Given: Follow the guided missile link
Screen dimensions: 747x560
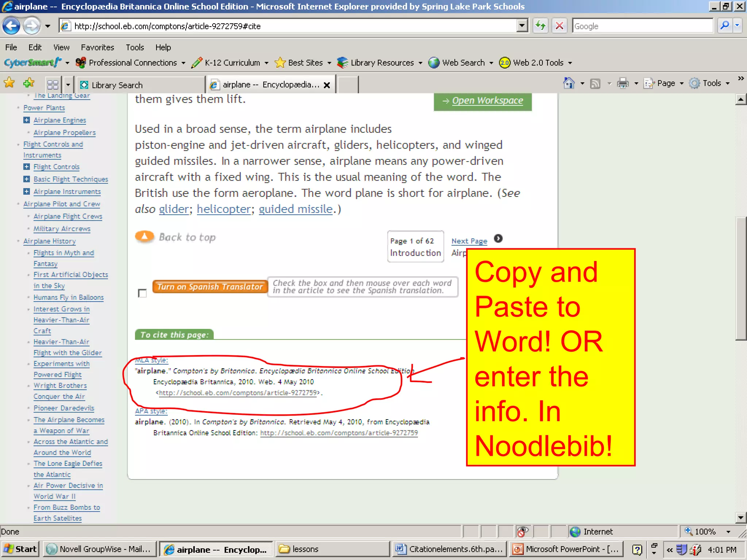Looking at the screenshot, I should click(296, 209).
